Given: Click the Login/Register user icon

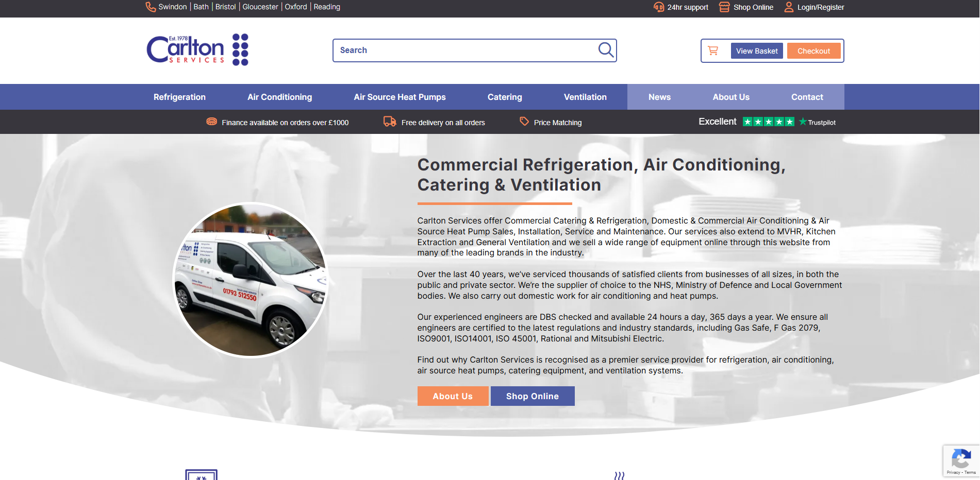Looking at the screenshot, I should tap(788, 7).
